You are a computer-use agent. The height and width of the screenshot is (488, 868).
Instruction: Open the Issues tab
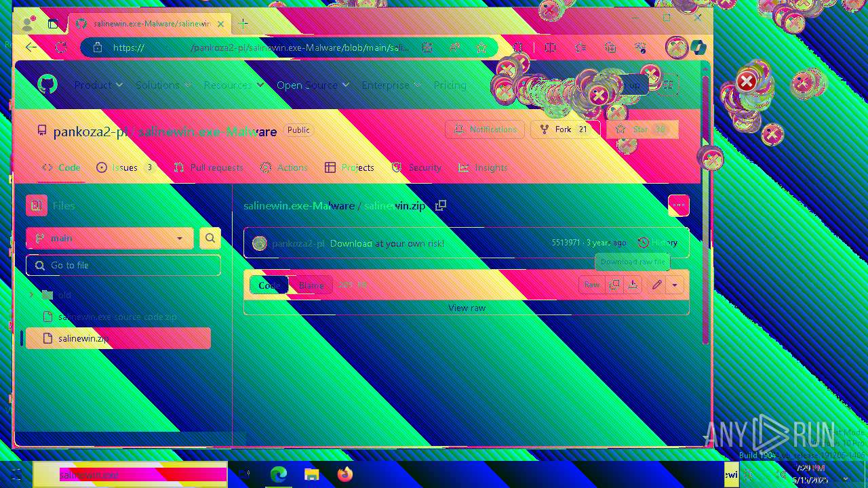[127, 167]
